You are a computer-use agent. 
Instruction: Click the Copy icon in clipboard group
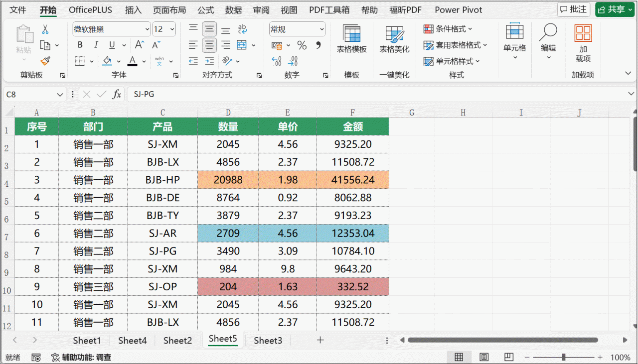pyautogui.click(x=45, y=45)
